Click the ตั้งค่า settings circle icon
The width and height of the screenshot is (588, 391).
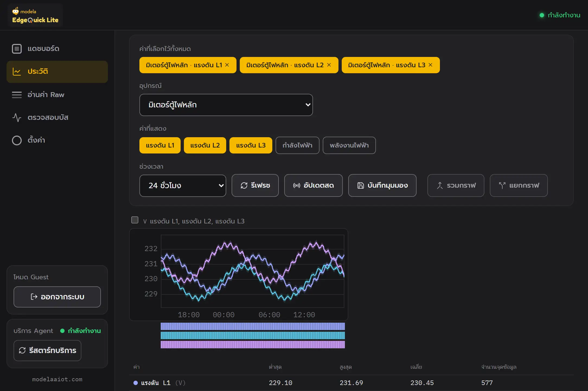tap(17, 140)
